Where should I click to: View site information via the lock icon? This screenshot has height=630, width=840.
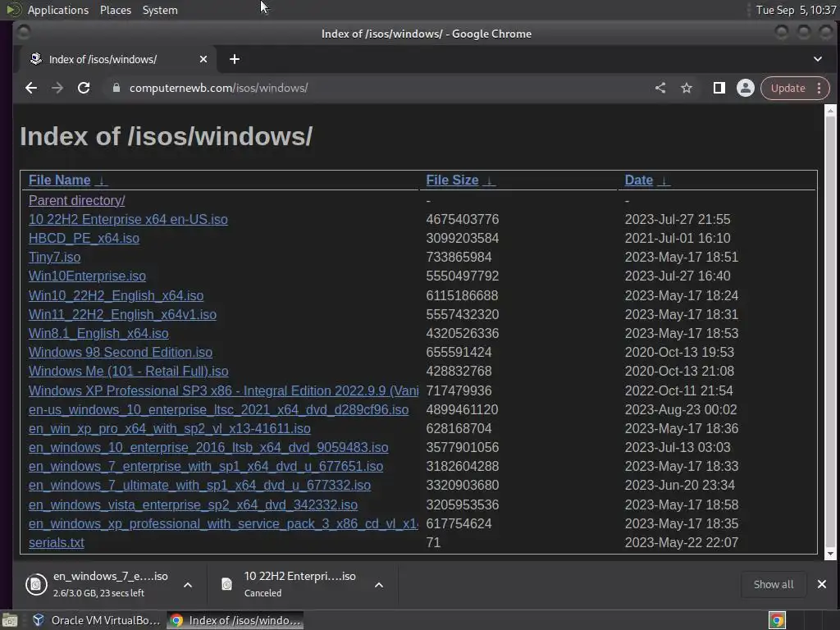pos(116,88)
